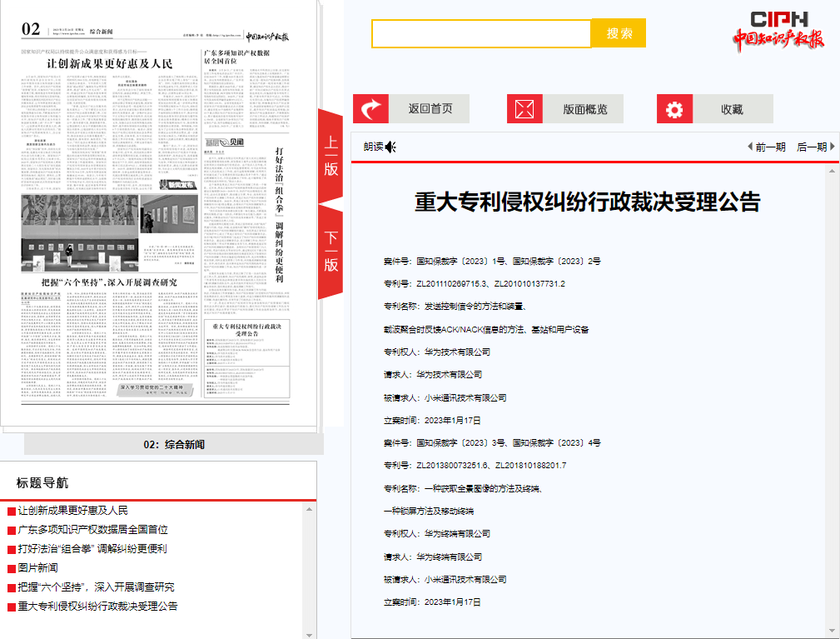The width and height of the screenshot is (840, 639).
Task: Click the 02: 综合新闻 page label
Action: pos(174,444)
